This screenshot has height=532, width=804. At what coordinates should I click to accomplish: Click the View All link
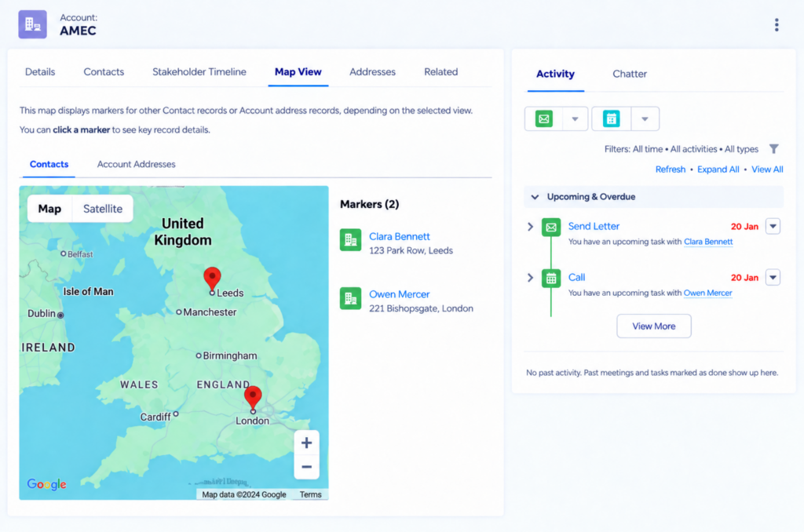click(766, 169)
